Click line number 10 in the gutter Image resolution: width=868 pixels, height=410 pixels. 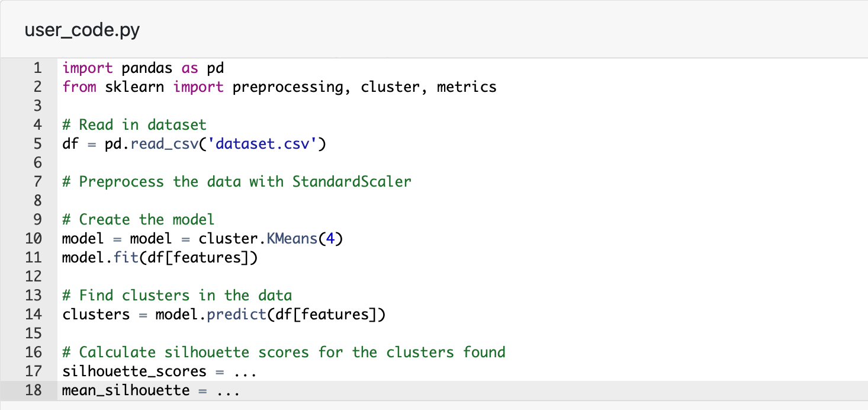click(34, 239)
